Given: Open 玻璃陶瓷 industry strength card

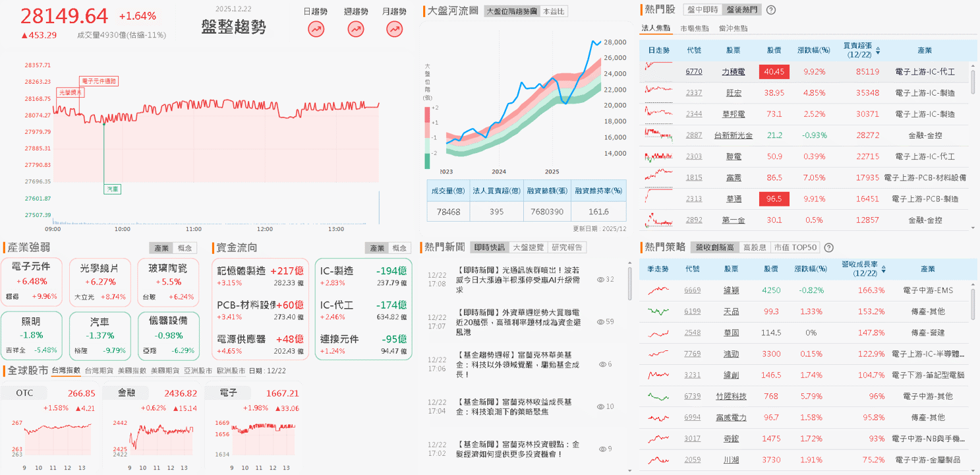Looking at the screenshot, I should [x=167, y=282].
